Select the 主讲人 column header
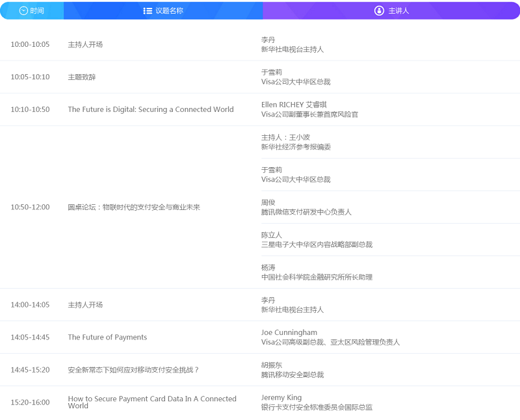This screenshot has width=520, height=420. point(398,11)
